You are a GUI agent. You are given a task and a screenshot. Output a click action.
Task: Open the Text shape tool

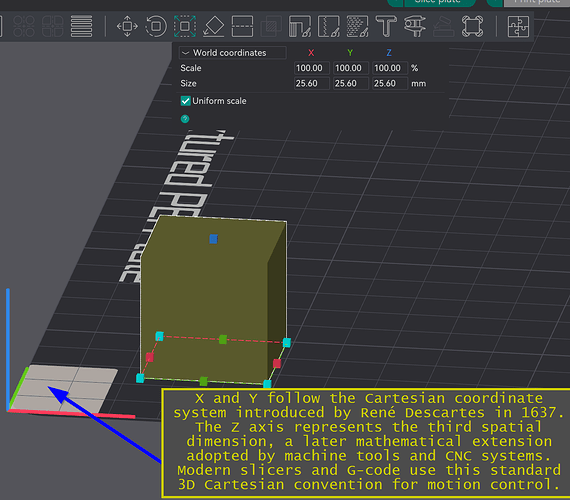coord(386,26)
